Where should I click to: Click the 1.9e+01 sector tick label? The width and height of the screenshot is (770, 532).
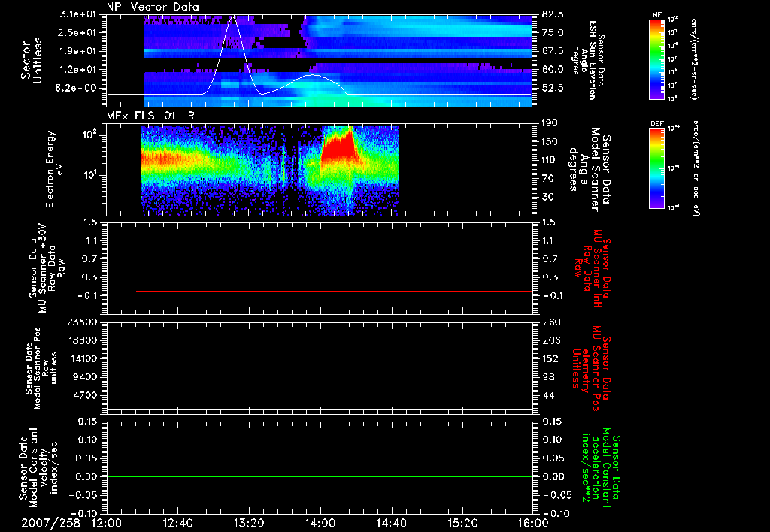tap(79, 51)
